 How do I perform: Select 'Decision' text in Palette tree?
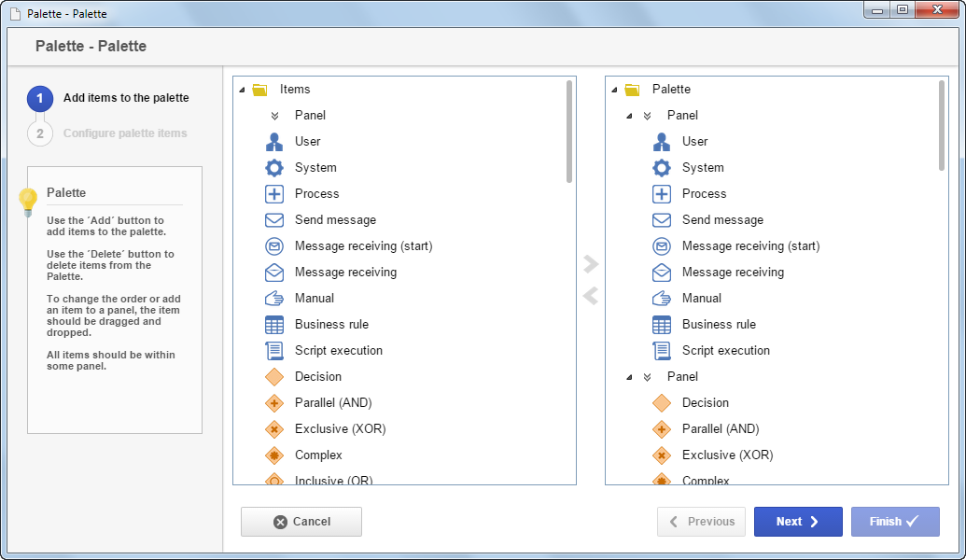tap(706, 403)
